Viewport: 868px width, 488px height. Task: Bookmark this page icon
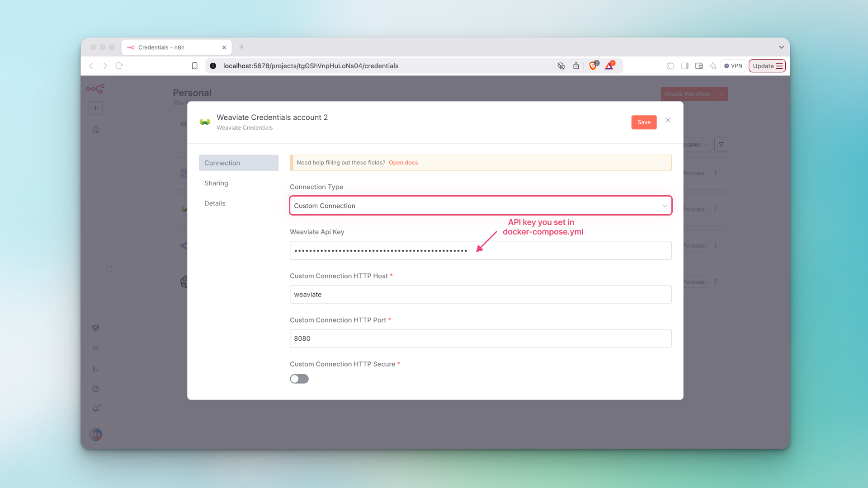coord(194,66)
